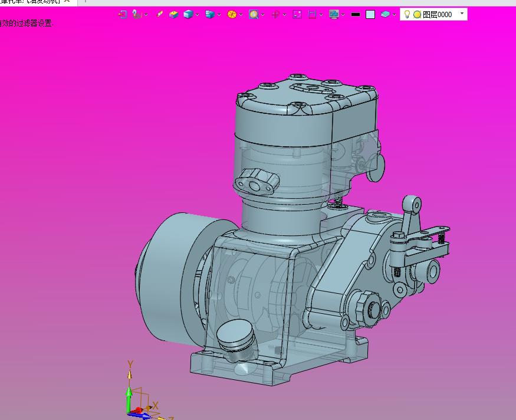The width and height of the screenshot is (516, 420).
Task: Open the section clipping dropdown arrow
Action: point(321,15)
